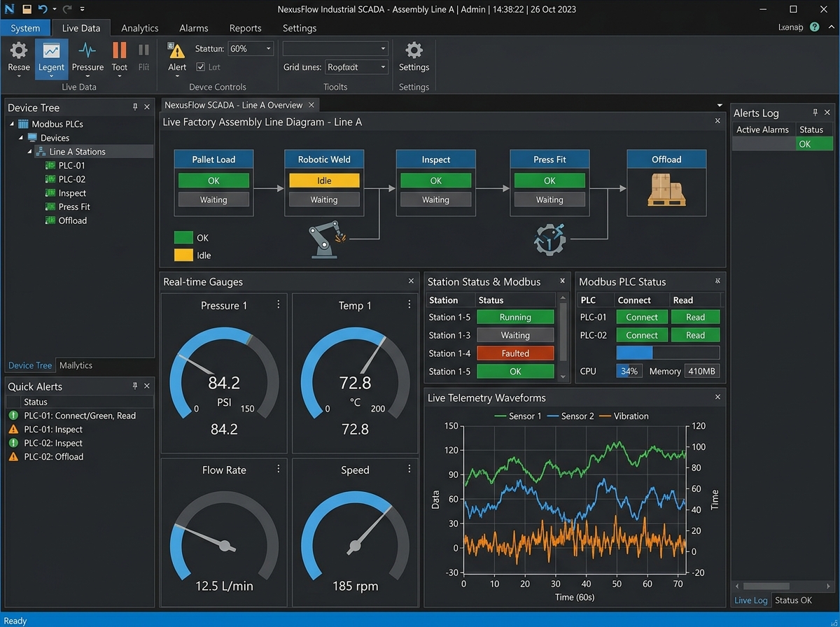Toggle the Lat checkbox

[x=201, y=67]
